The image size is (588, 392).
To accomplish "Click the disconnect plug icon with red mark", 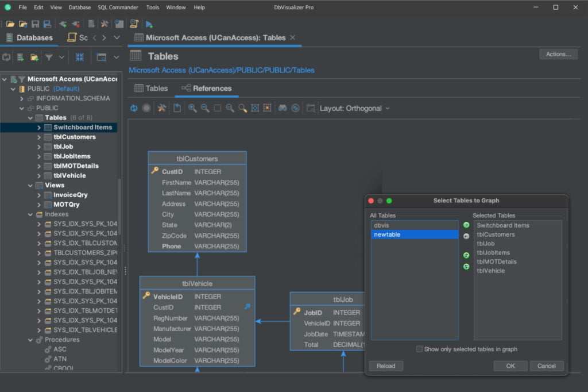I will [x=76, y=24].
